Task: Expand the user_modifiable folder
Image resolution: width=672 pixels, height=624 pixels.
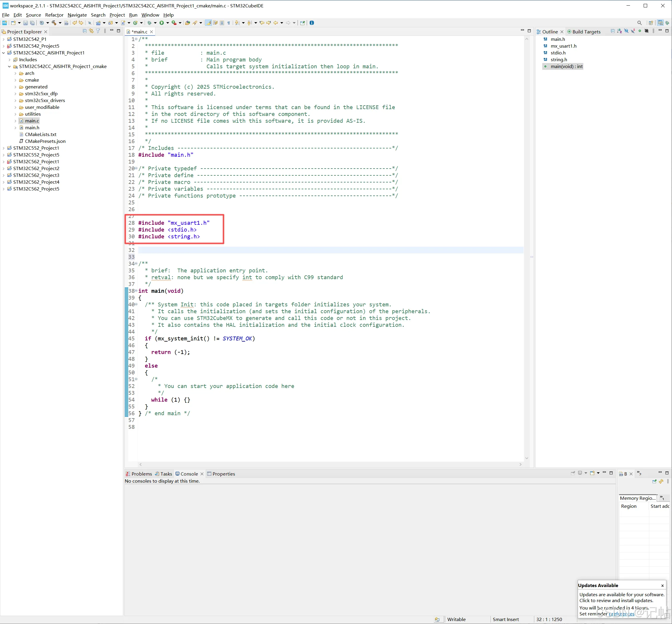Action: coord(15,107)
